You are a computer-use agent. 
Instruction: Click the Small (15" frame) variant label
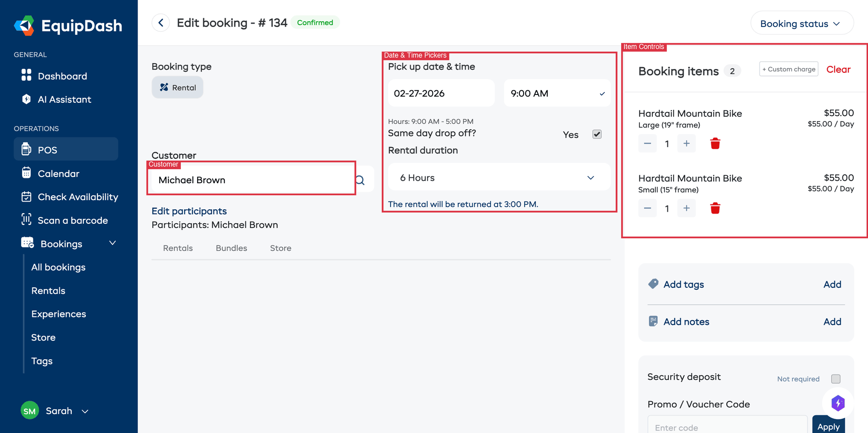[668, 189]
